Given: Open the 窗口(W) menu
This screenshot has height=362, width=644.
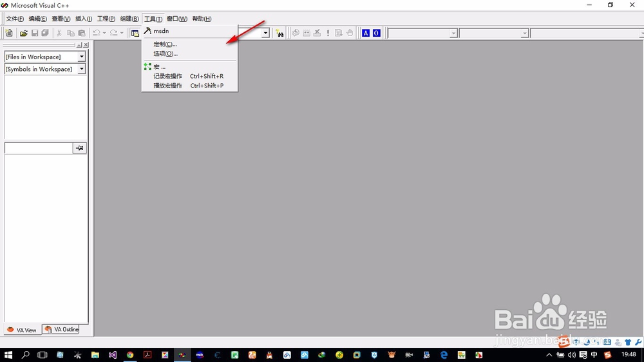Looking at the screenshot, I should (177, 19).
